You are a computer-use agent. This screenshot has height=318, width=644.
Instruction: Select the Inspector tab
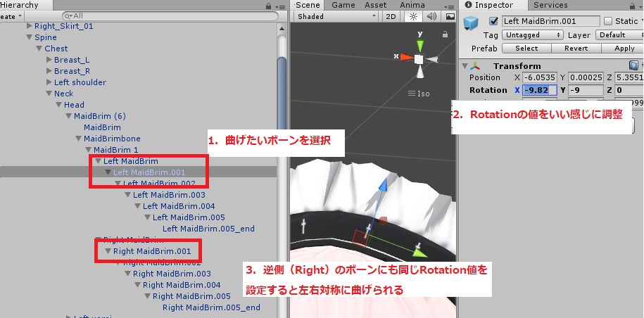[x=493, y=6]
